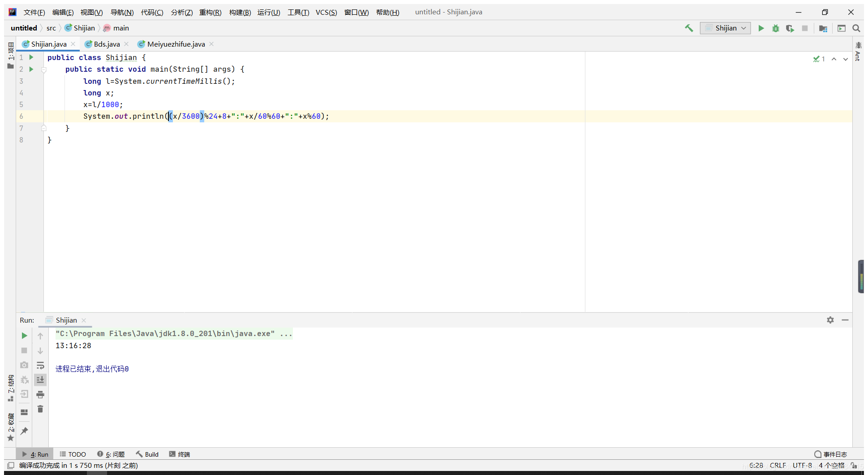Switch to TODO tool window

(x=73, y=454)
